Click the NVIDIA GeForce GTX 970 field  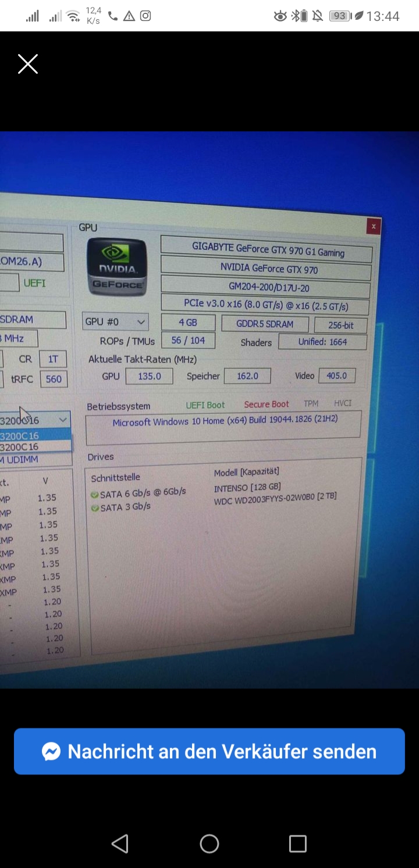click(x=266, y=268)
